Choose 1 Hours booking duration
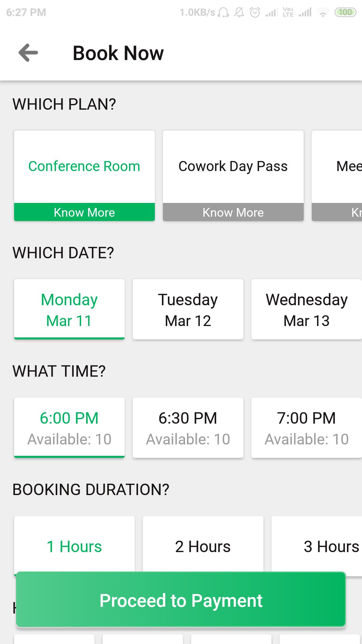This screenshot has width=362, height=644. [74, 544]
